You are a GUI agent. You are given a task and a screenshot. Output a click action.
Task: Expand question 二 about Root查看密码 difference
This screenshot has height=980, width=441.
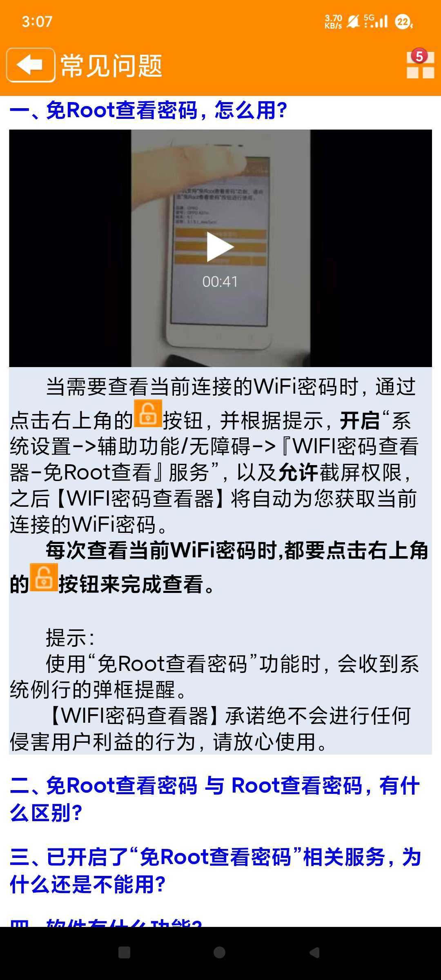[x=214, y=799]
